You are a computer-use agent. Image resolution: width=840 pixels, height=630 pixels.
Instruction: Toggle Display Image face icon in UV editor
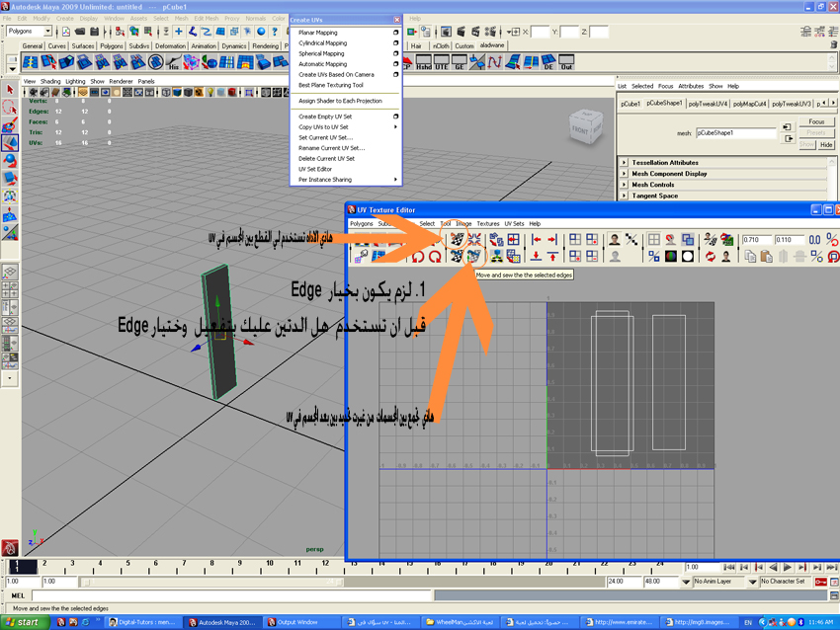pyautogui.click(x=615, y=239)
